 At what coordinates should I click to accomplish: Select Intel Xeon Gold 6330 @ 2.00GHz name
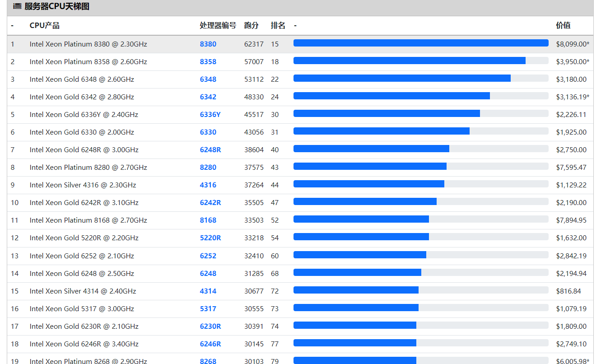[x=82, y=132]
